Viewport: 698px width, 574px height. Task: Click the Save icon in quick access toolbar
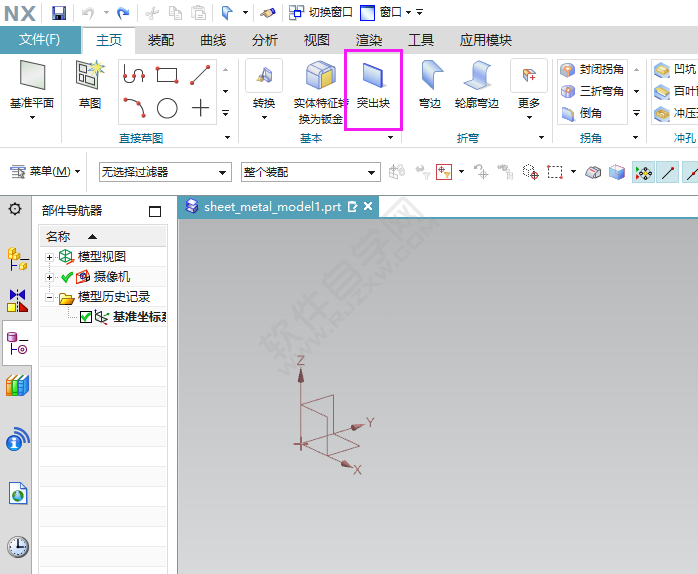(59, 12)
